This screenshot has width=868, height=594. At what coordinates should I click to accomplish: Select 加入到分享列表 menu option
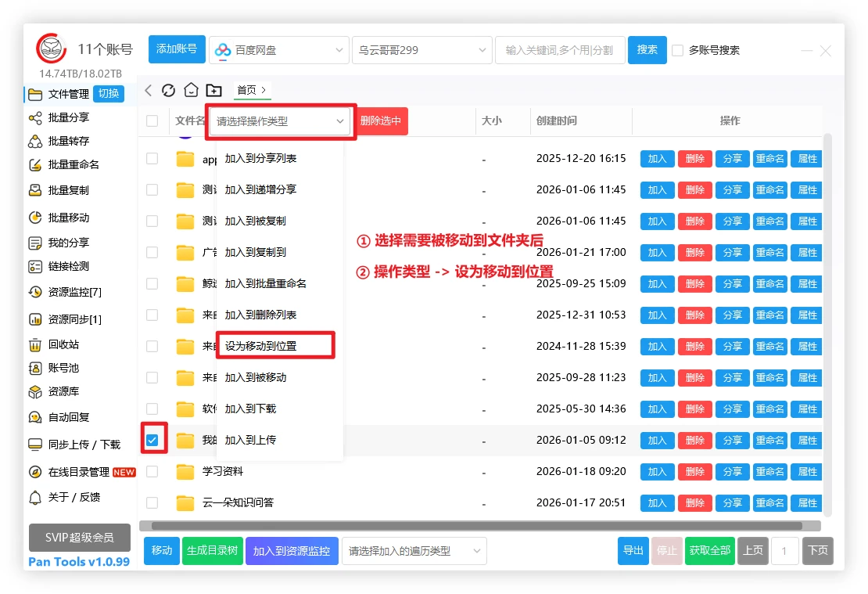pos(260,158)
